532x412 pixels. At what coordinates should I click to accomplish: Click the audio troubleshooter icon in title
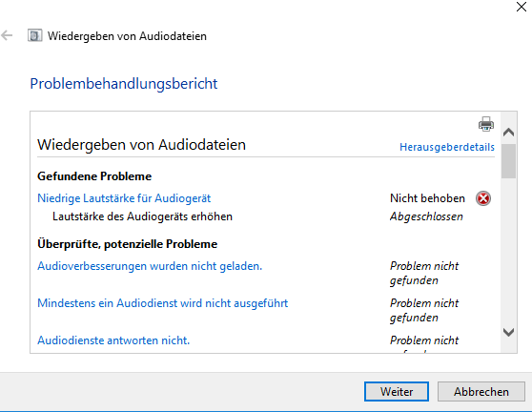(x=35, y=35)
